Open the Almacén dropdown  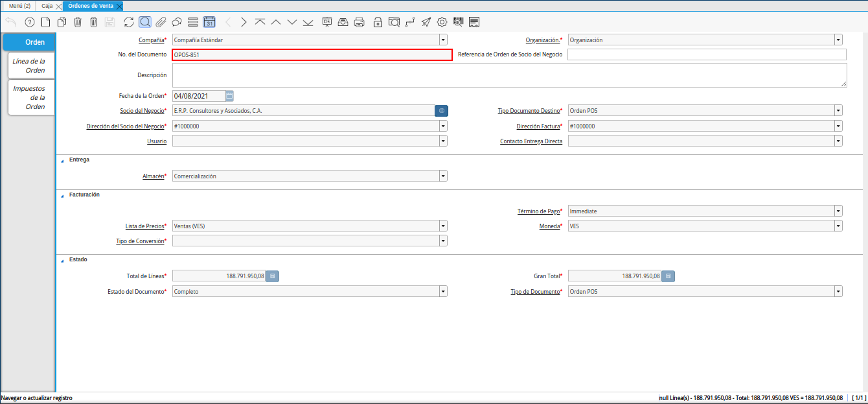click(x=443, y=176)
